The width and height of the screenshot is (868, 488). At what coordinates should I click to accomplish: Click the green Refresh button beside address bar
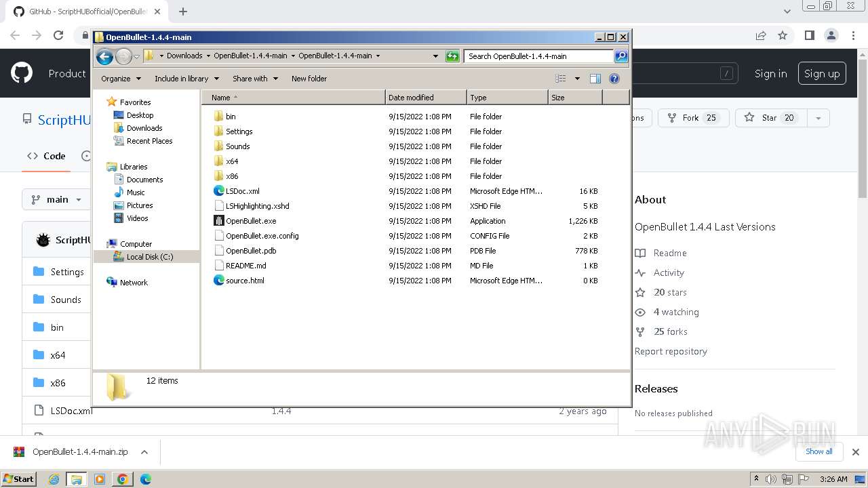pos(452,56)
